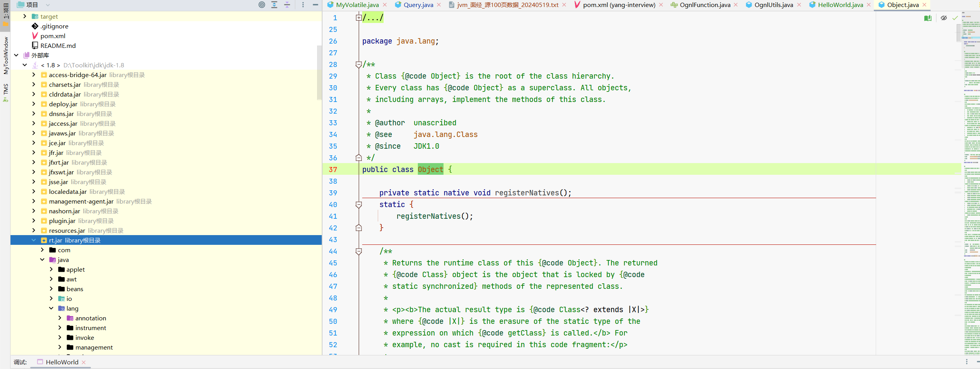This screenshot has width=980, height=369.
Task: Fold the static block at line 40
Action: click(x=359, y=204)
